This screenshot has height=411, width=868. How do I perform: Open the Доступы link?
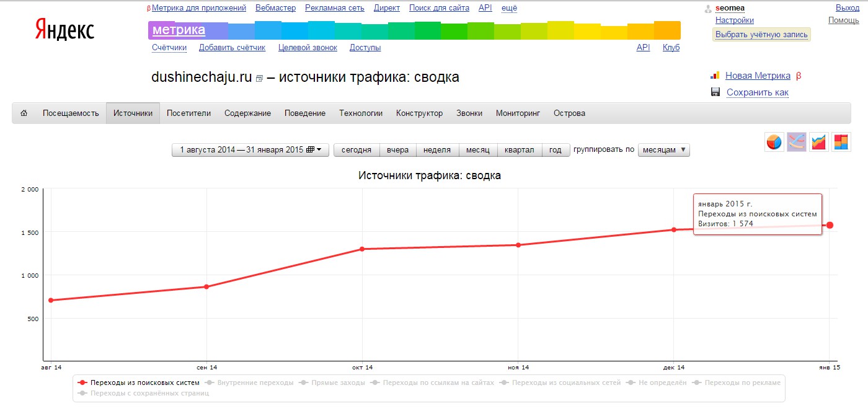[x=365, y=48]
